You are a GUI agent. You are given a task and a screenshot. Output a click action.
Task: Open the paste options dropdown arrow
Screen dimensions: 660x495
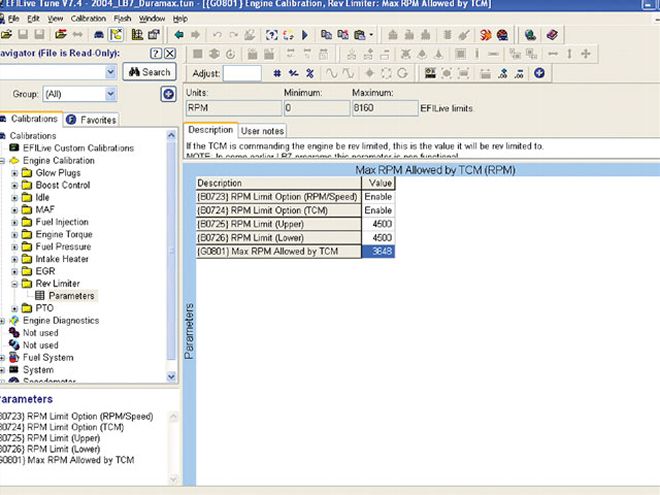click(x=371, y=35)
